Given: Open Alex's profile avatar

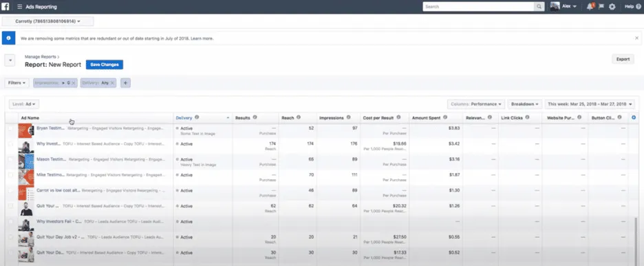Looking at the screenshot, I should click(x=555, y=7).
